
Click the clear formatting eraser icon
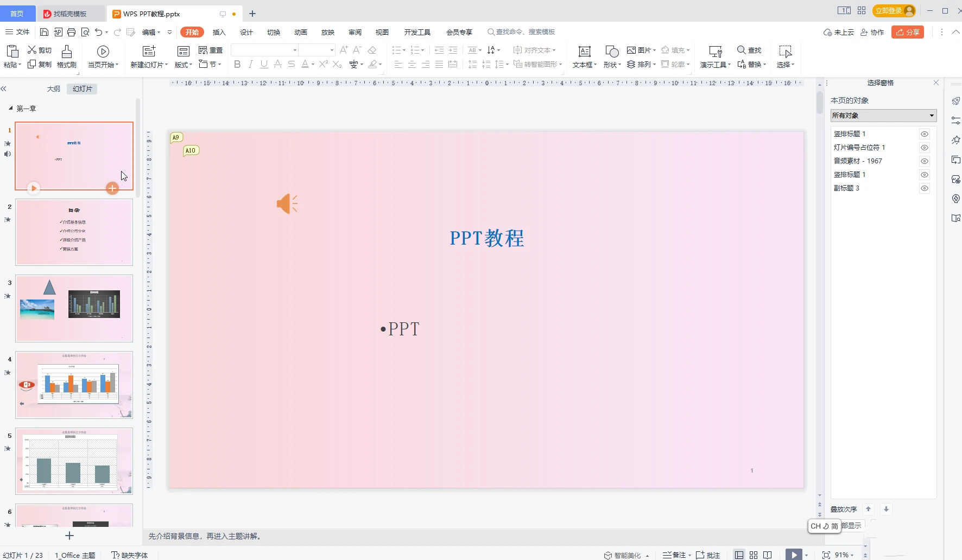(372, 50)
